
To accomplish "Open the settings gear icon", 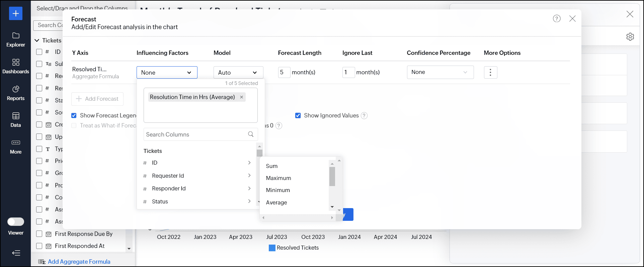I will pos(630,37).
